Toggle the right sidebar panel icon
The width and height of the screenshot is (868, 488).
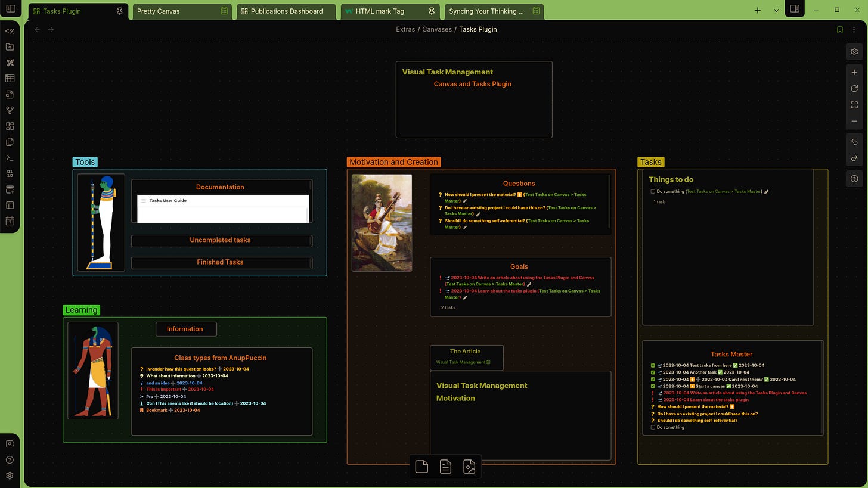[795, 9]
